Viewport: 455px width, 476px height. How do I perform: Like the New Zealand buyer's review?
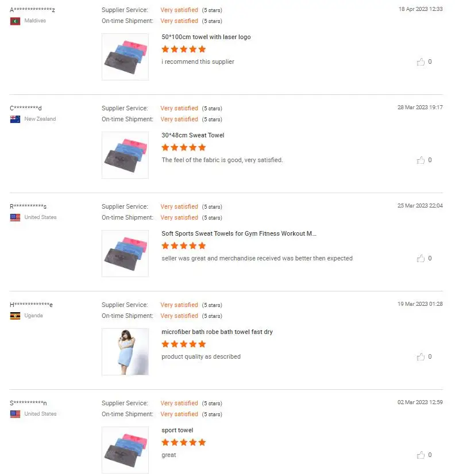421,160
